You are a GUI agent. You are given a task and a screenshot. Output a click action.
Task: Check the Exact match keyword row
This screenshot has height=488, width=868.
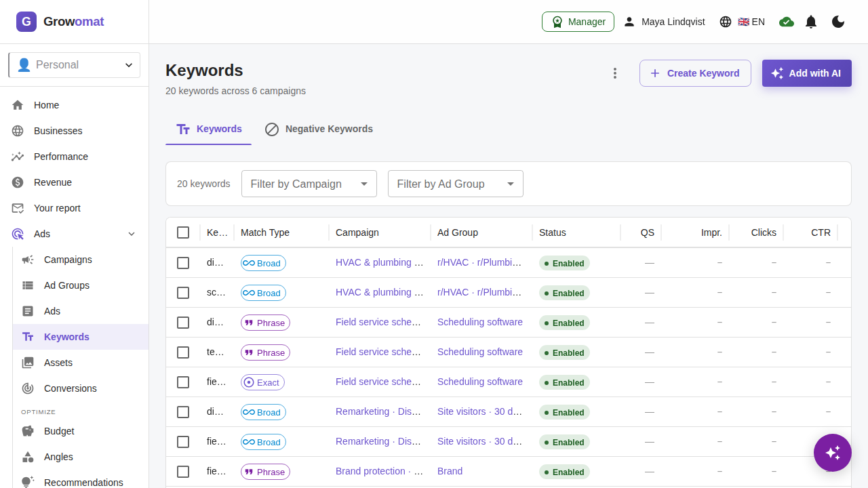tap(183, 382)
